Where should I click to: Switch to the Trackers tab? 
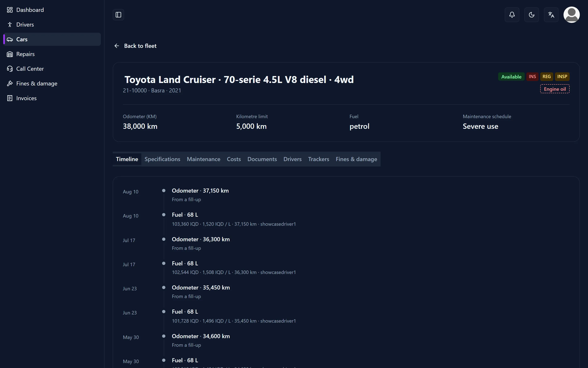318,159
